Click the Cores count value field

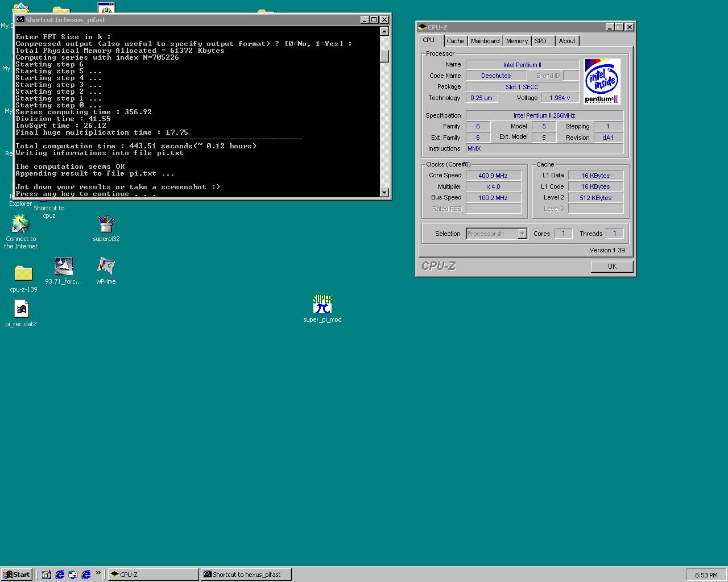563,234
